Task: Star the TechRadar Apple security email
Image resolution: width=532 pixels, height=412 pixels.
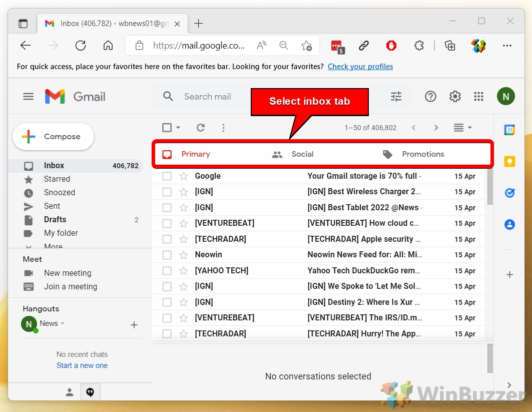Action: 184,239
